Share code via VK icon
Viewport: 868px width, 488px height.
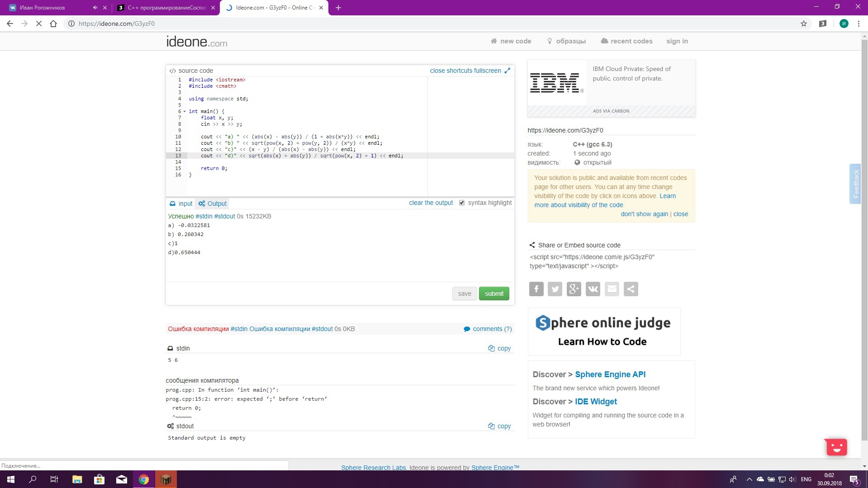(x=593, y=289)
